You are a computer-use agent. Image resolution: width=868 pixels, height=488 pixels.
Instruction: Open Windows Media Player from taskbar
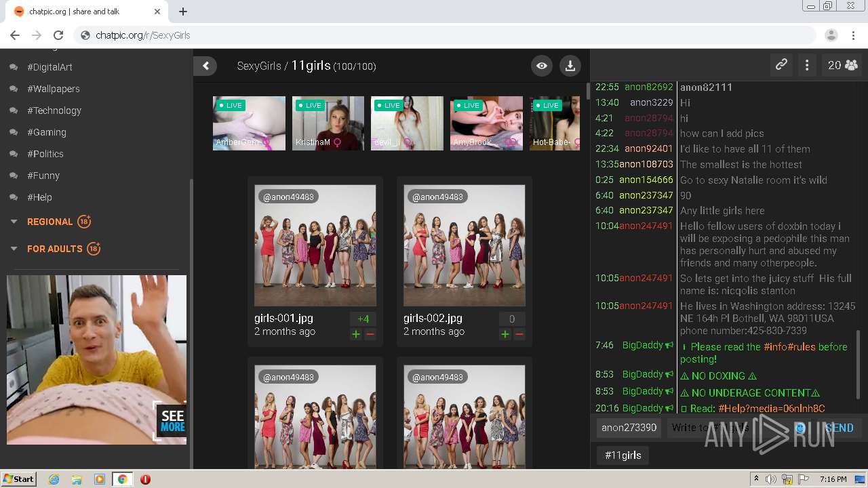pos(100,479)
